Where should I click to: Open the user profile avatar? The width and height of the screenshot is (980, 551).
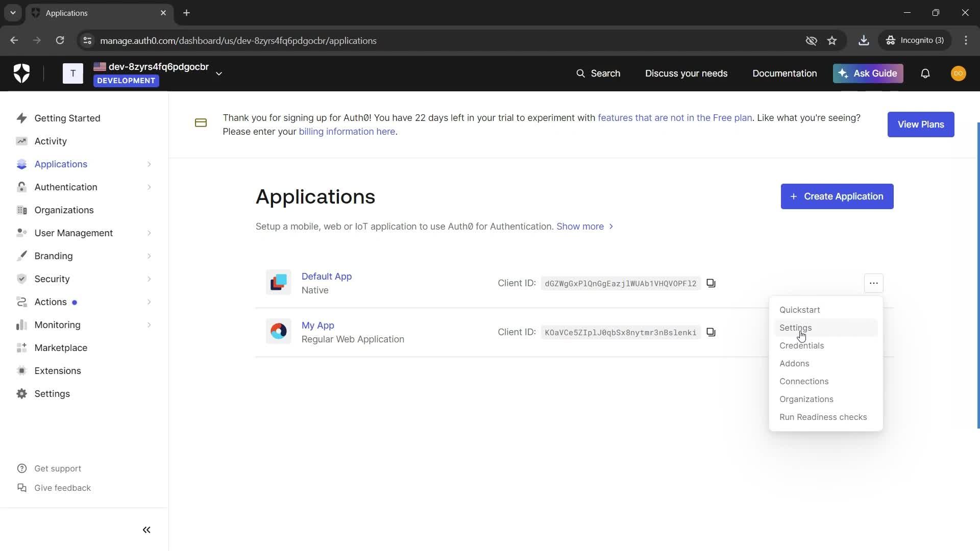tap(959, 73)
